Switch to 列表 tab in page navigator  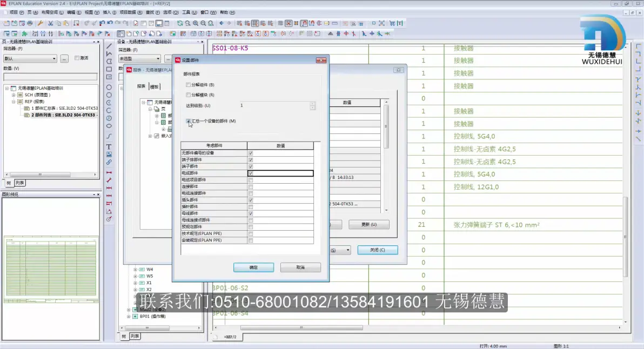point(19,183)
